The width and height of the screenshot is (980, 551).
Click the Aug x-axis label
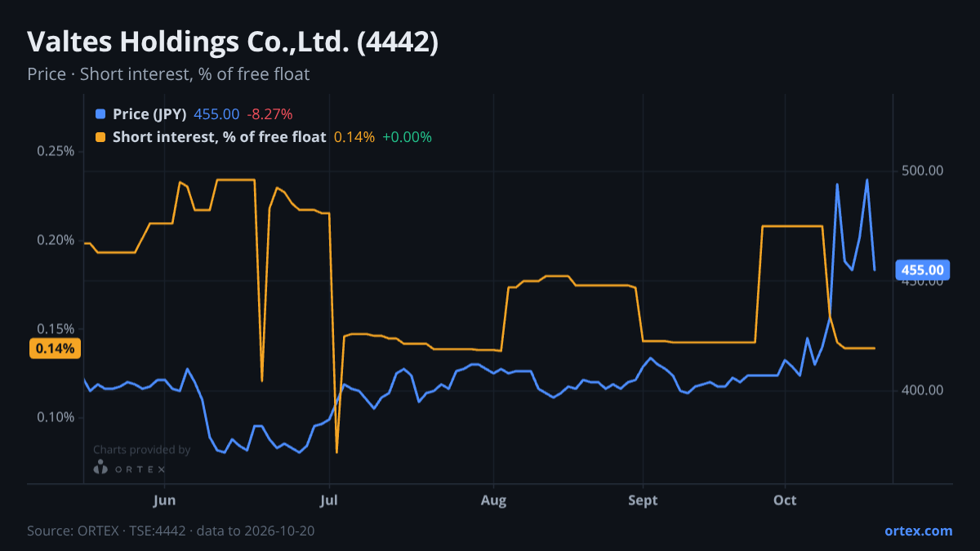pos(493,500)
